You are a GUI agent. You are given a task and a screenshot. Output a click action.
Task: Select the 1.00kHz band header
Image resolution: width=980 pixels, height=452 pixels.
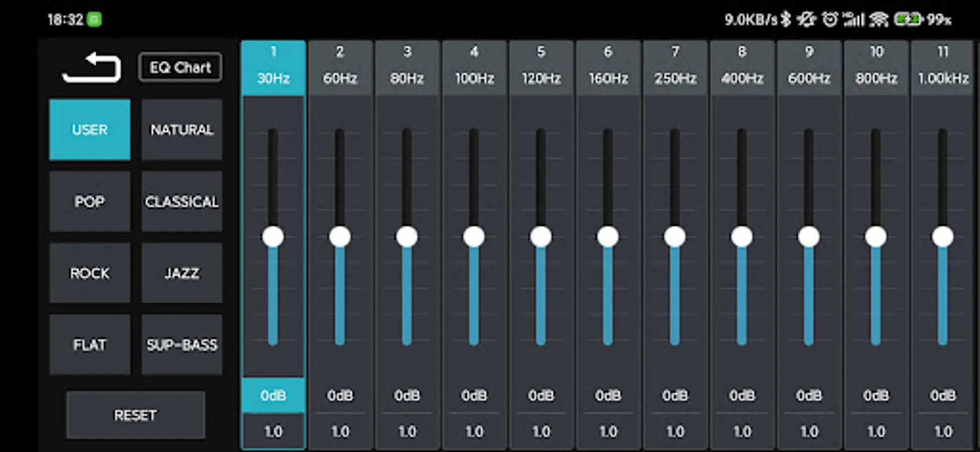point(943,66)
